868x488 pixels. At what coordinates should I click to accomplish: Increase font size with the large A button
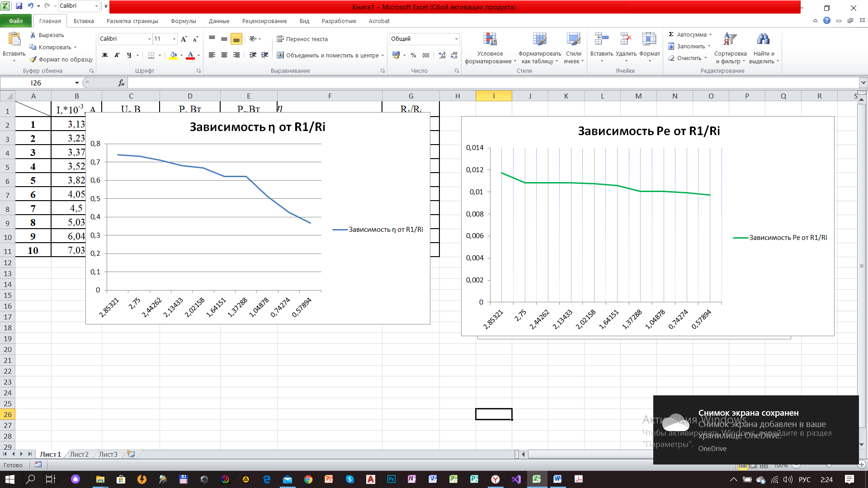184,39
